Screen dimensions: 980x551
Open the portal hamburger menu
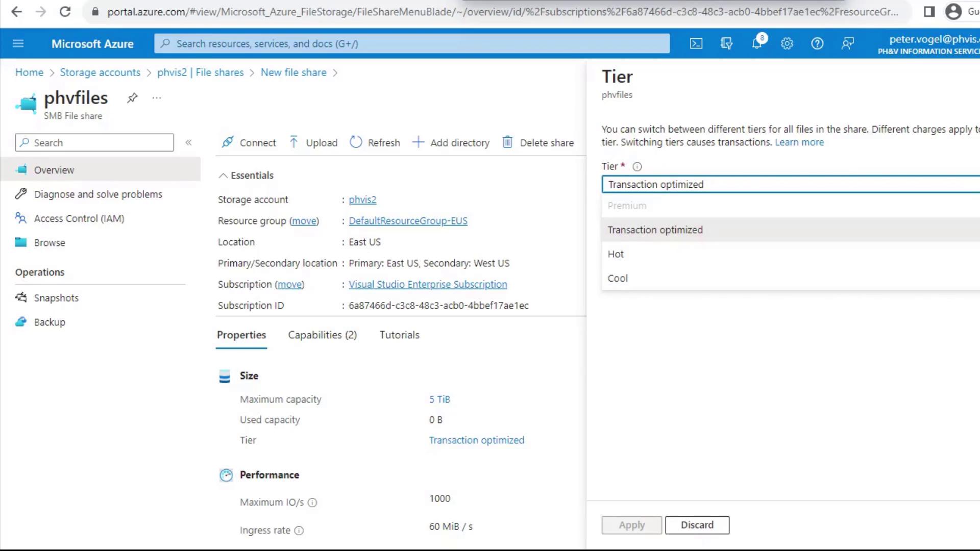point(18,44)
